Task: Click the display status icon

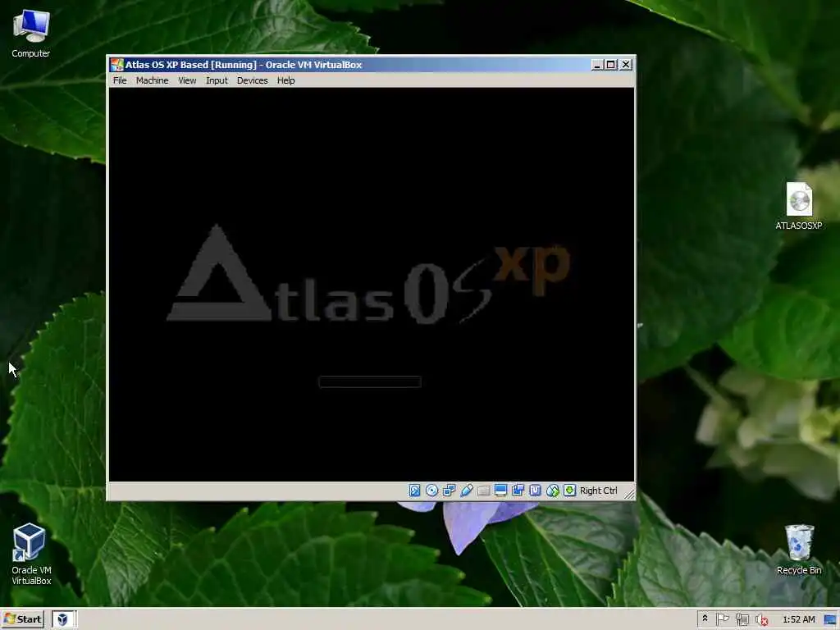Action: 501,491
